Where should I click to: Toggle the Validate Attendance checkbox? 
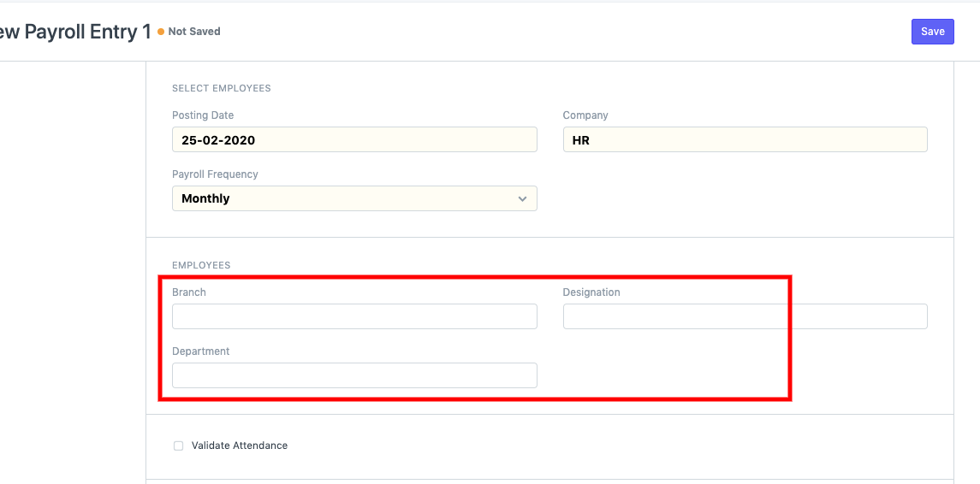click(x=179, y=446)
